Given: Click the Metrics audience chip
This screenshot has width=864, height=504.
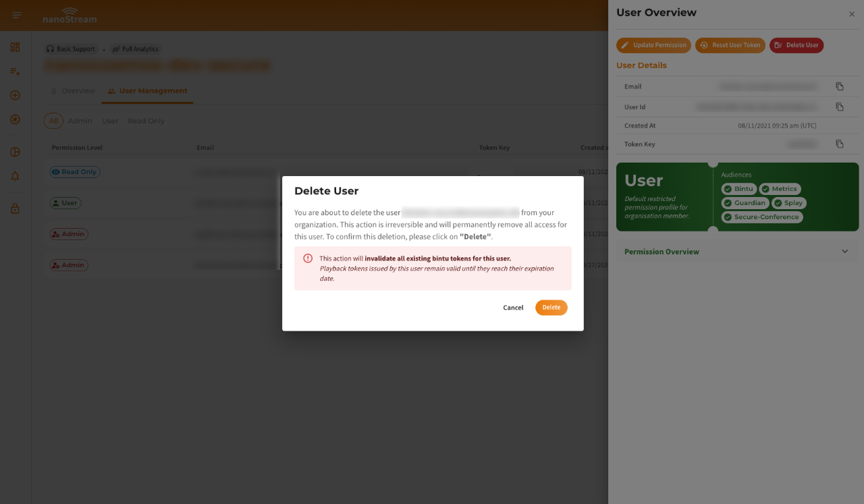Looking at the screenshot, I should [x=779, y=189].
